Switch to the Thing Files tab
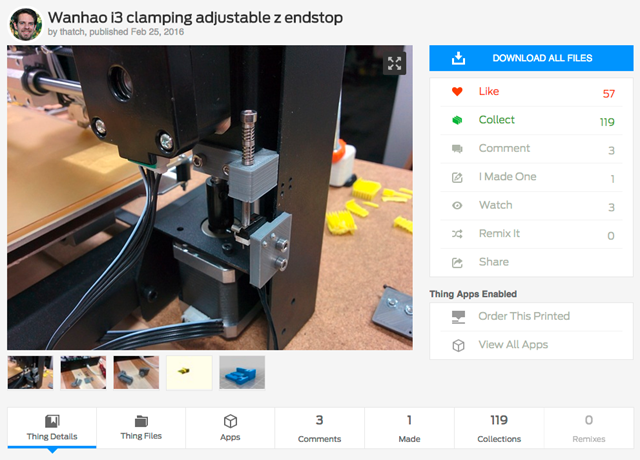The image size is (640, 460). click(x=141, y=428)
